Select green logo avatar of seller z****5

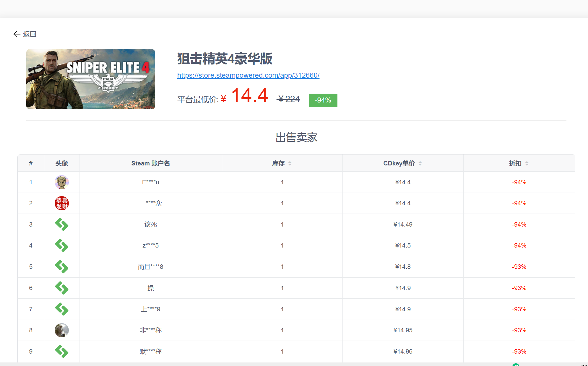click(62, 245)
